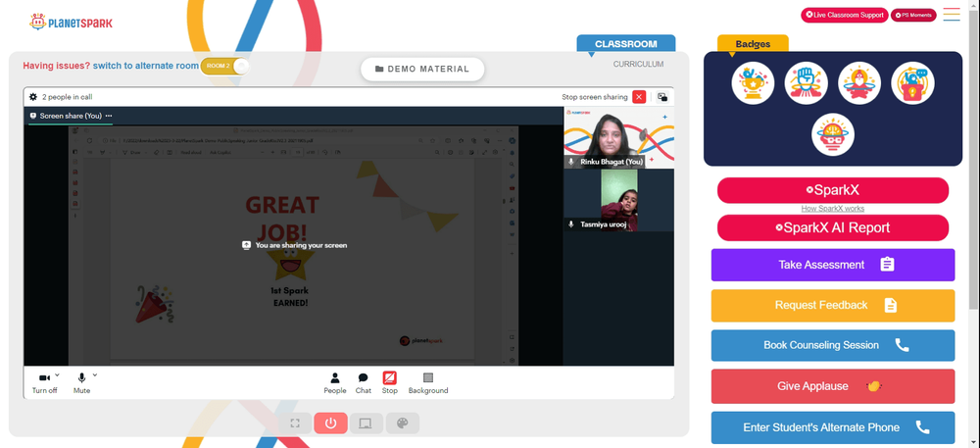The width and height of the screenshot is (980, 448).
Task: Go to the PlanetSpark home logo
Action: click(72, 22)
